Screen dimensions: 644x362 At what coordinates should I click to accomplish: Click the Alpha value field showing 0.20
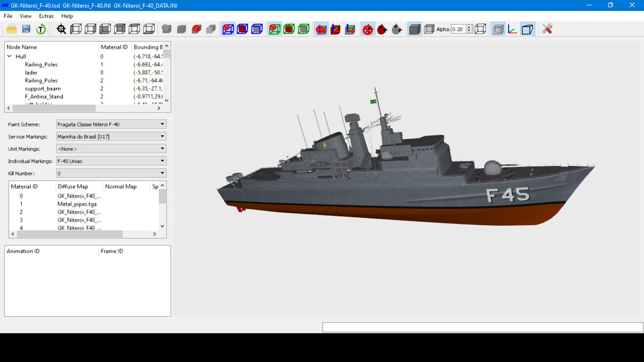click(x=458, y=29)
